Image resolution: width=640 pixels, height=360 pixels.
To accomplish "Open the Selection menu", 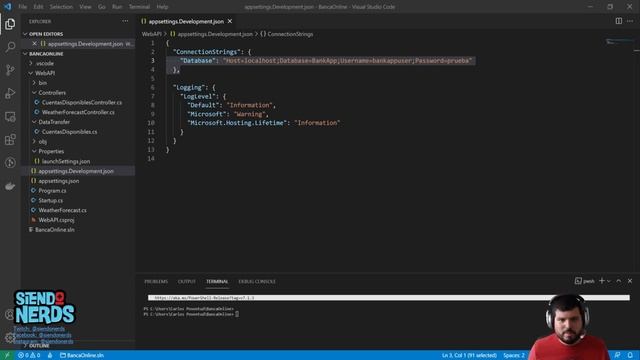I will (61, 7).
